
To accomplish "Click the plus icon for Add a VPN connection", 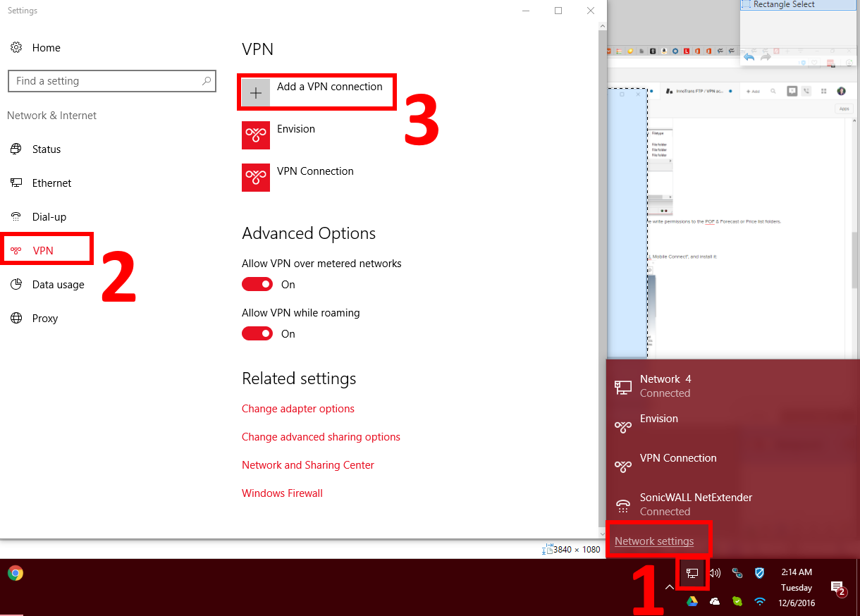I will (256, 92).
